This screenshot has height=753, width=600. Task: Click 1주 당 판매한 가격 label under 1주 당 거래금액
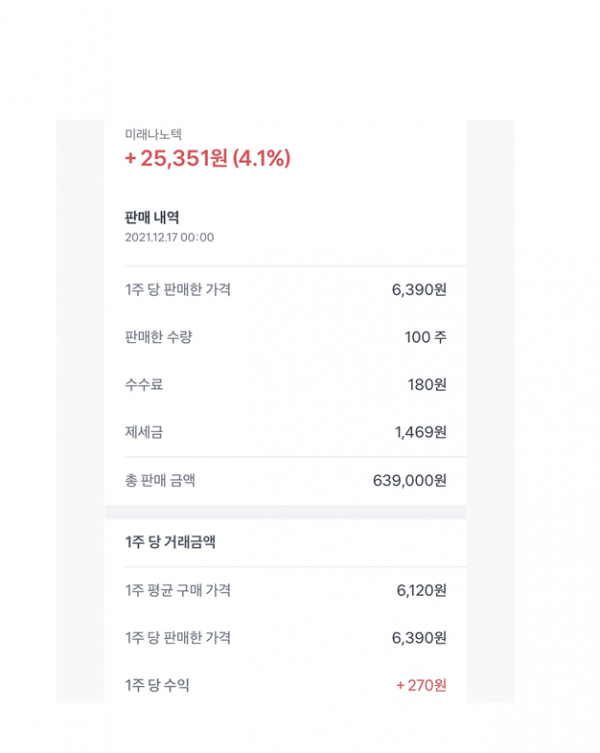click(x=178, y=638)
